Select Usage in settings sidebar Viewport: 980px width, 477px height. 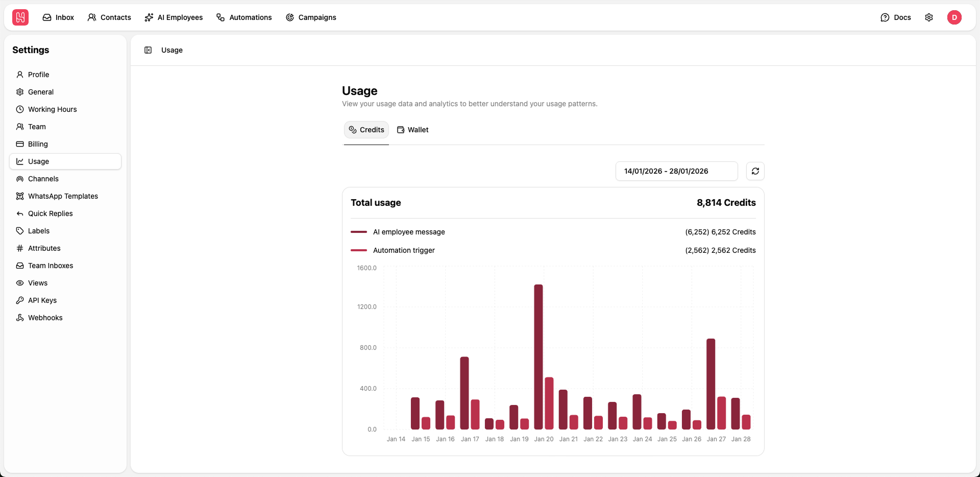tap(65, 161)
